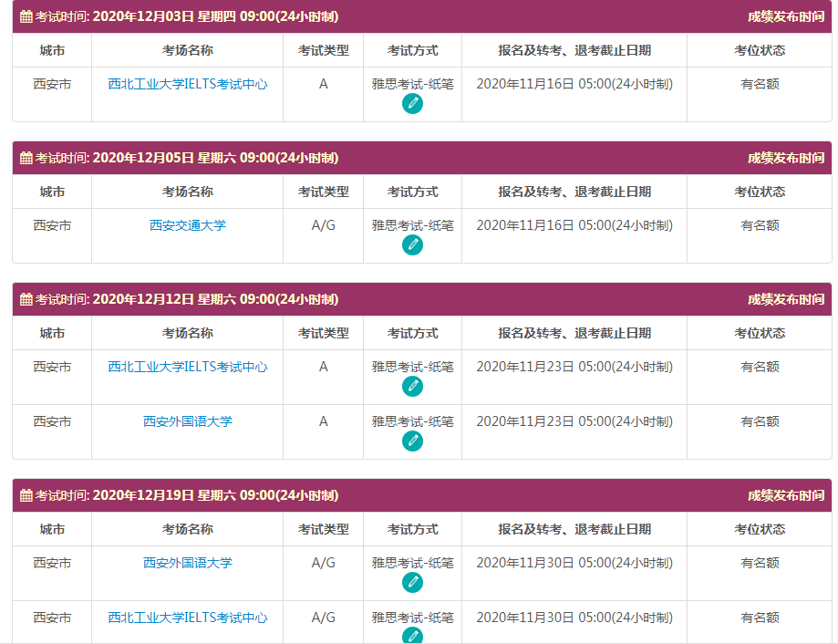
Task: Click deadline 2020年11月23日 in December 12 西北工业大学 row
Action: click(525, 367)
